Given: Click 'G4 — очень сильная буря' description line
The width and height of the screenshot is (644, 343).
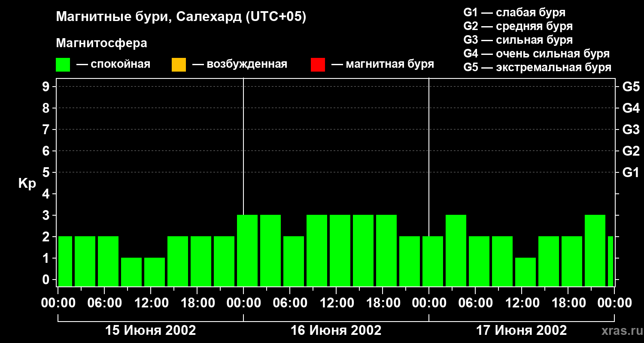Looking at the screenshot, I should [537, 54].
